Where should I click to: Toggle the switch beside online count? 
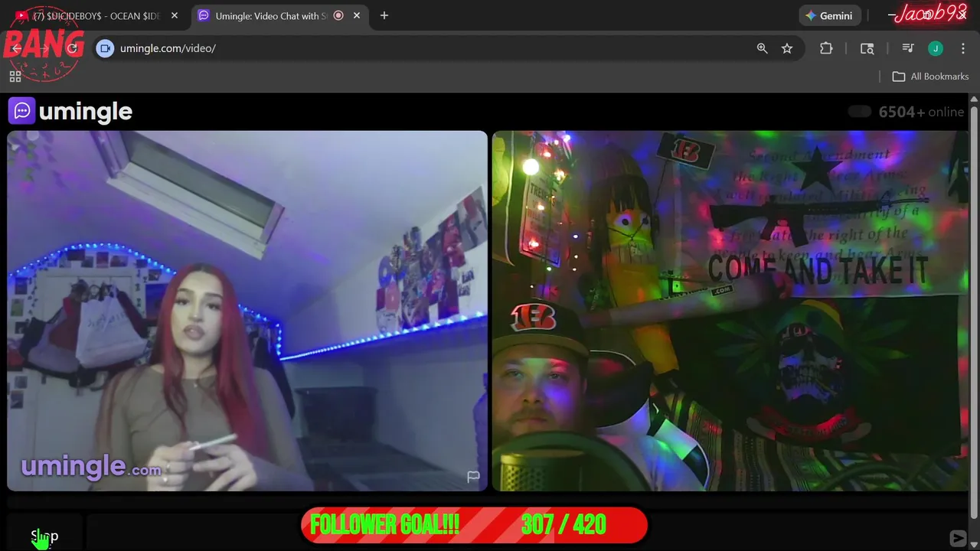pyautogui.click(x=860, y=112)
